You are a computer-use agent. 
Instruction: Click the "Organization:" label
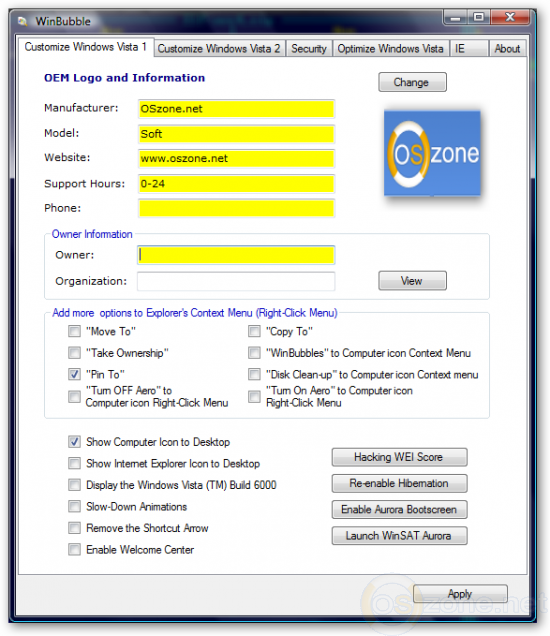click(91, 281)
